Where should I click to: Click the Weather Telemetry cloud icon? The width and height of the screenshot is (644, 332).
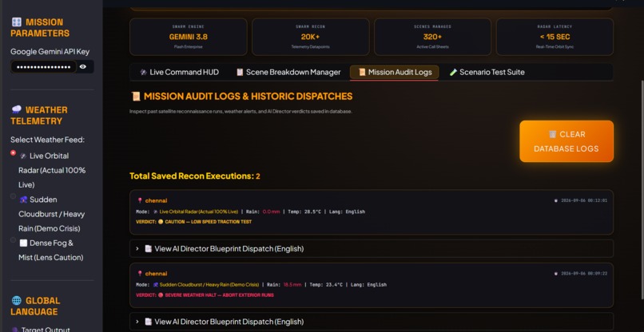coord(17,109)
